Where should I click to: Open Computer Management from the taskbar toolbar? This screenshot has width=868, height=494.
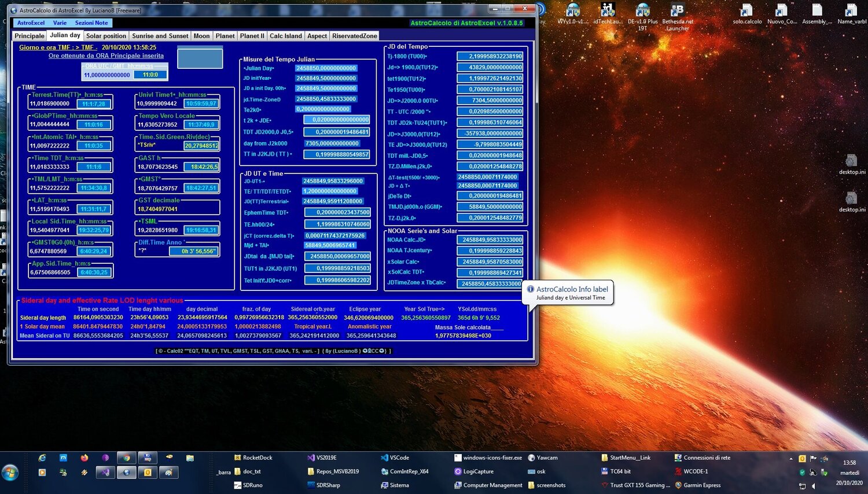pos(488,485)
